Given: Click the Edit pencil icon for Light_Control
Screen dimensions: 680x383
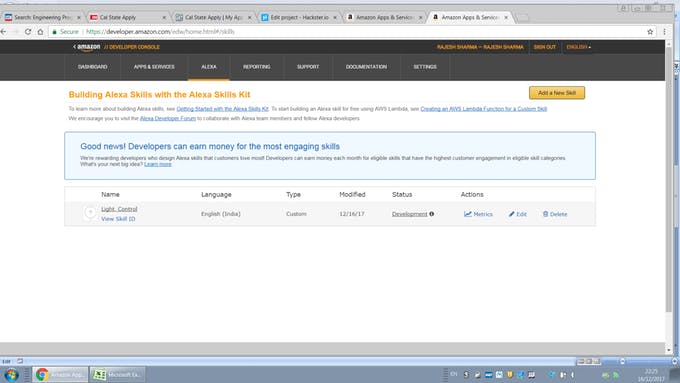Looking at the screenshot, I should pos(511,214).
